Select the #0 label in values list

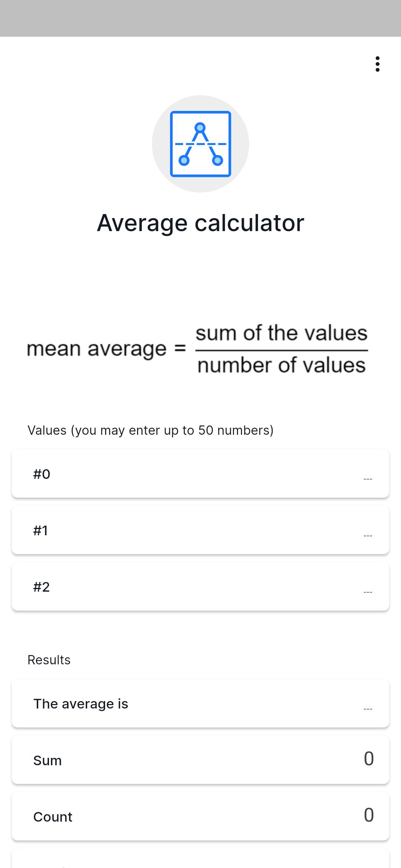point(42,474)
